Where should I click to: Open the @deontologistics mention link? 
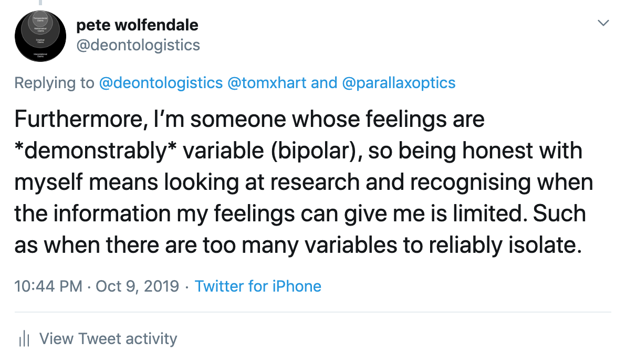point(159,83)
